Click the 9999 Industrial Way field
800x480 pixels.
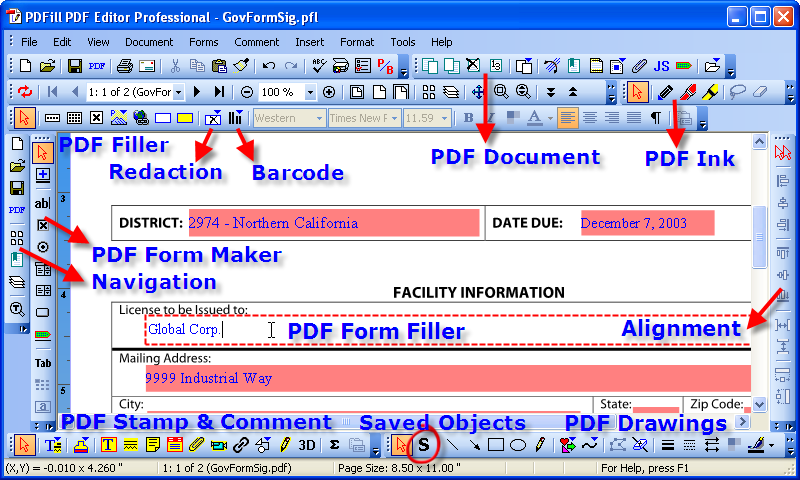coord(448,378)
